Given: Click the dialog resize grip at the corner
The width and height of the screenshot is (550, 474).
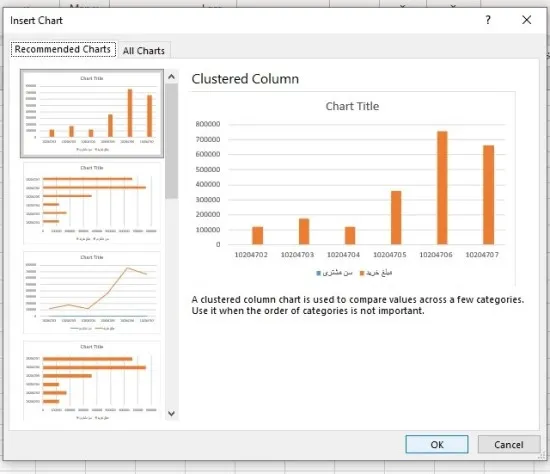Looking at the screenshot, I should tap(542, 456).
